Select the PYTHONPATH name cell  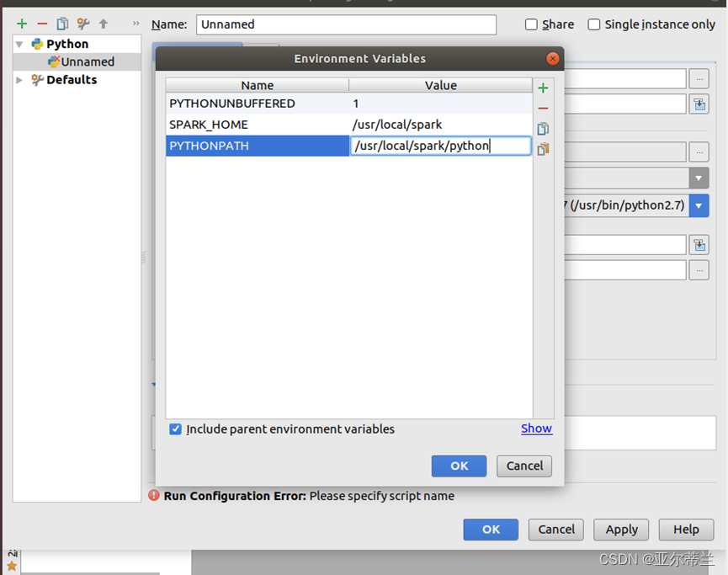click(x=258, y=146)
